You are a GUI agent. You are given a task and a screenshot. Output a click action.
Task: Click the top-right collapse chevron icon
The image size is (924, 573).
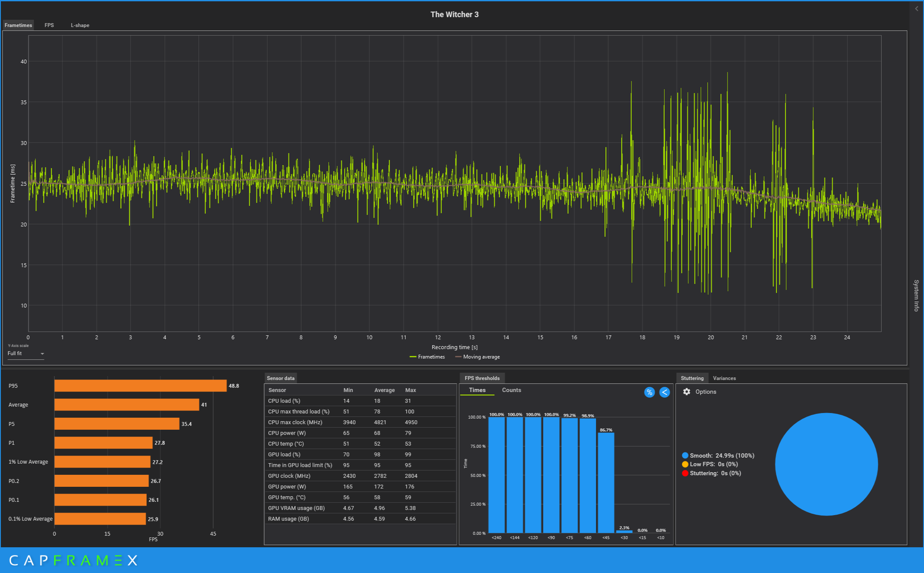(917, 9)
